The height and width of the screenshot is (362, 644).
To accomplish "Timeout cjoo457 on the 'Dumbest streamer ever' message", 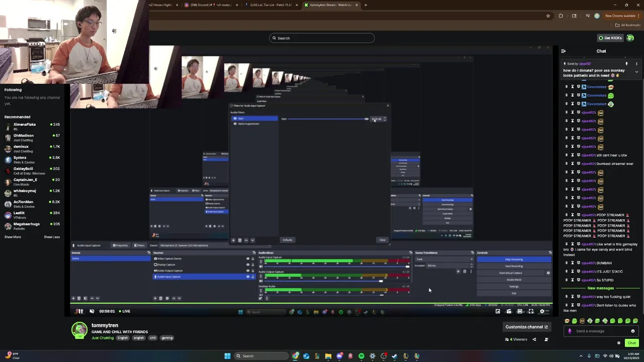I will (x=572, y=164).
